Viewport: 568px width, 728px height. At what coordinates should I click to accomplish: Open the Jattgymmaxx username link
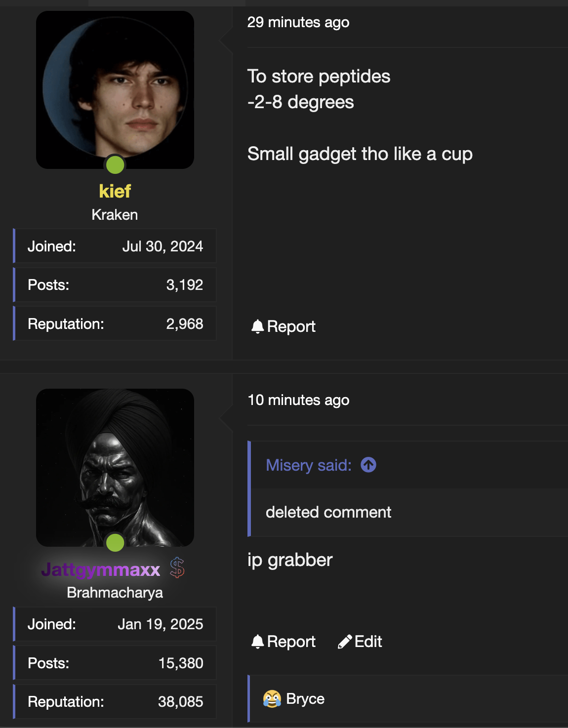point(101,569)
